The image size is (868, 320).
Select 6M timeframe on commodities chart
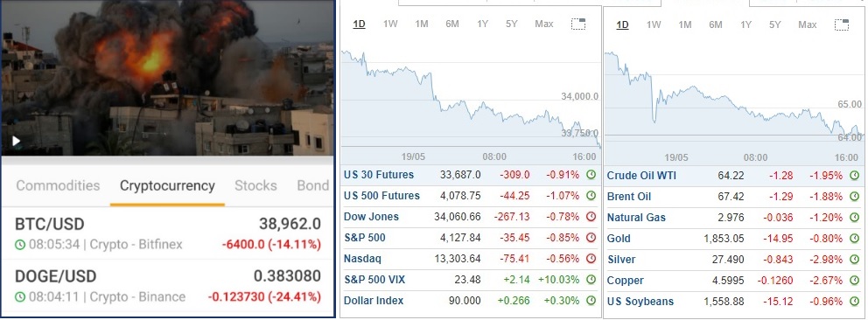point(716,24)
